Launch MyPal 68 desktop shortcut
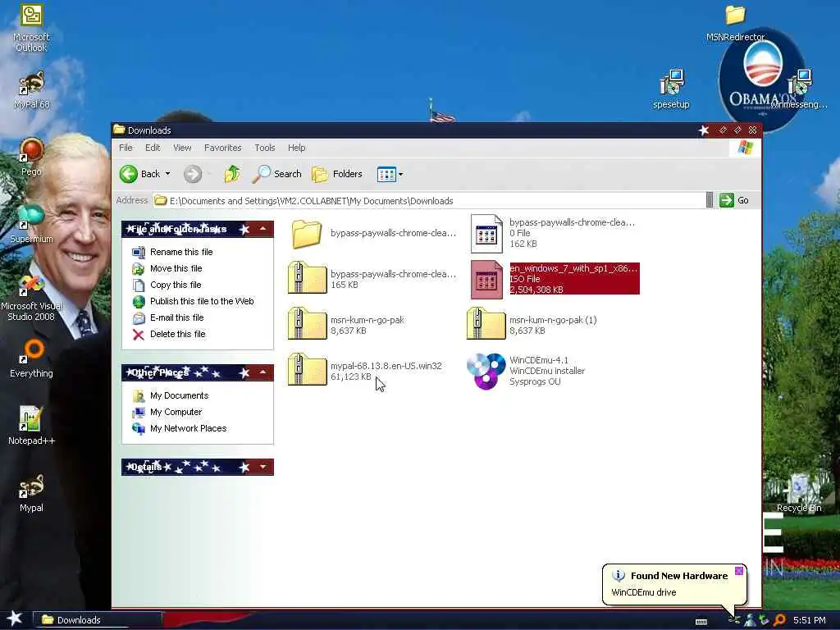Screen dimensions: 840x630 point(31,90)
